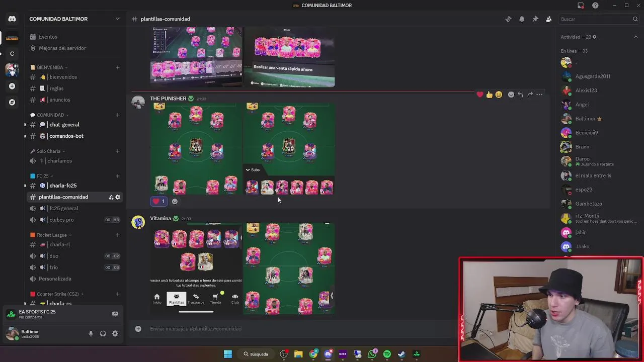Collapse the Solo Charla category
This screenshot has height=362, width=644.
pos(47,151)
